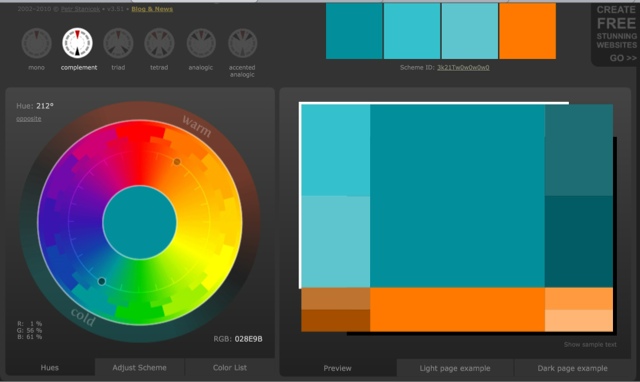Click the dark teal top palette swatch
This screenshot has height=382, width=640.
(354, 31)
